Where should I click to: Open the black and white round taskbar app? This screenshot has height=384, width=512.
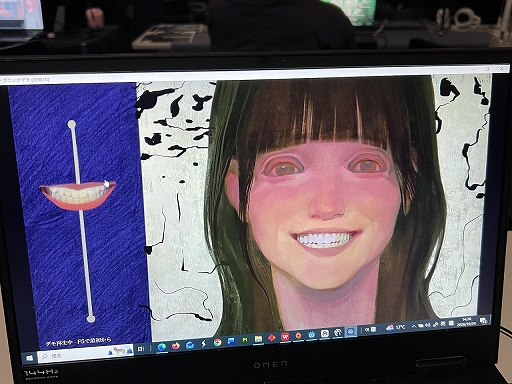click(x=338, y=332)
